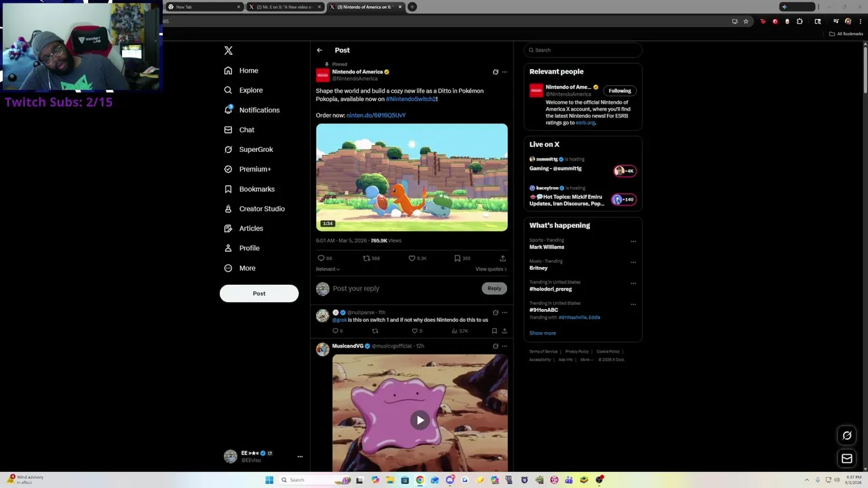Click the back arrow beside Post heading
The width and height of the screenshot is (868, 488).
[x=319, y=50]
